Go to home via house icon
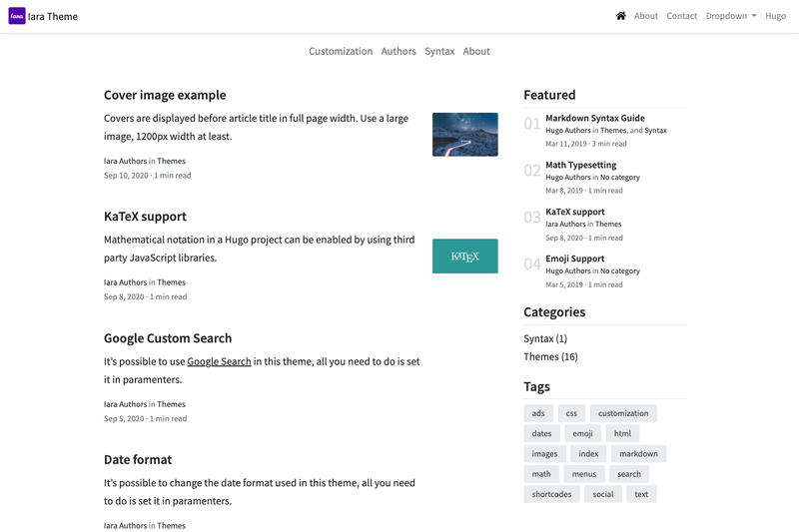799x532 pixels. point(620,16)
